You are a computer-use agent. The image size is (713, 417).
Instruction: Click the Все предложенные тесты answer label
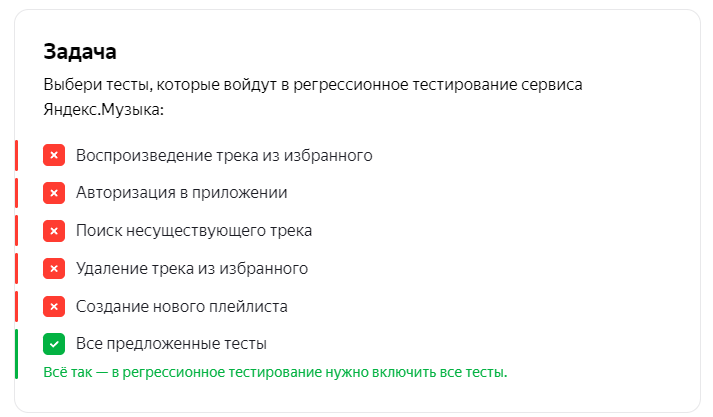pos(171,344)
